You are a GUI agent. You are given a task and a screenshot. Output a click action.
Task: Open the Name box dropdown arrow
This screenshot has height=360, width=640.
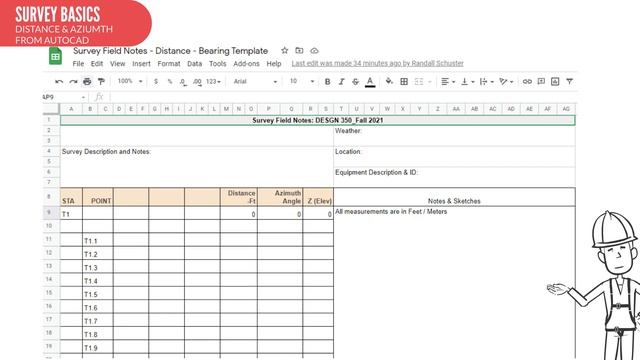(x=83, y=97)
